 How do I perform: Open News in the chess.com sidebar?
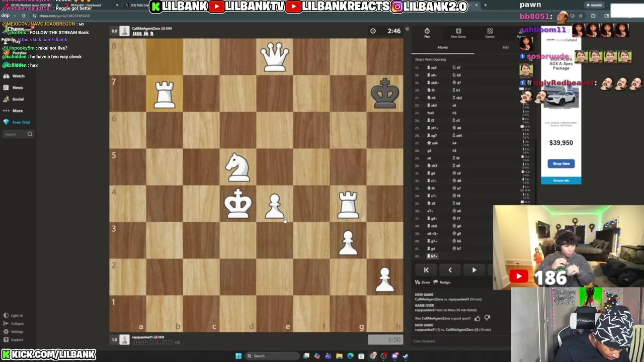pos(14,87)
